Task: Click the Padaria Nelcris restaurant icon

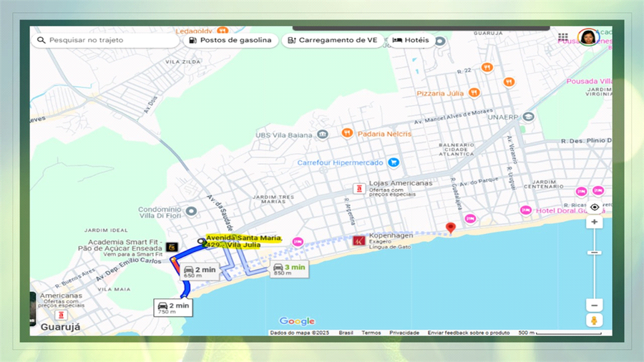Action: [347, 133]
